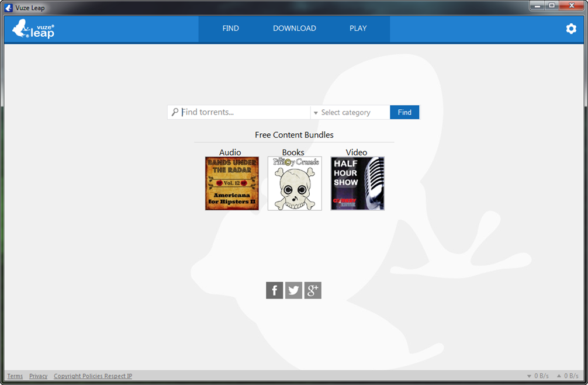
Task: Click the upload speed 0 B/s indicator
Action: pos(568,376)
